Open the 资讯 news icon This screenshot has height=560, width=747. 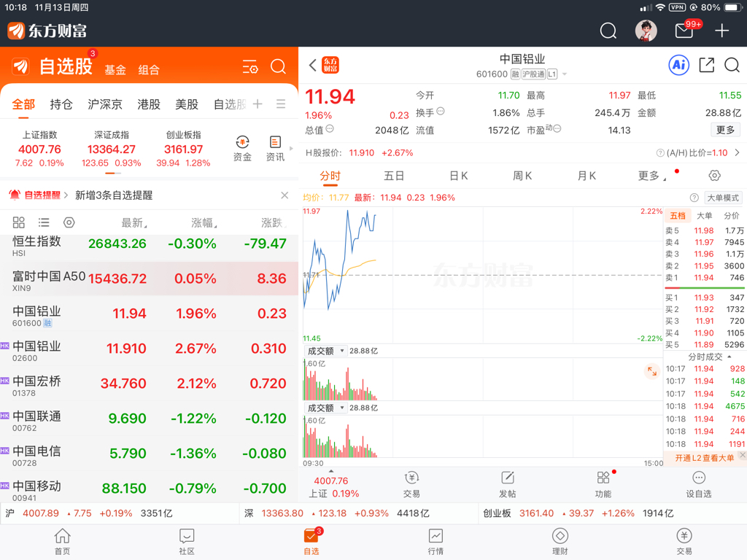coord(275,149)
